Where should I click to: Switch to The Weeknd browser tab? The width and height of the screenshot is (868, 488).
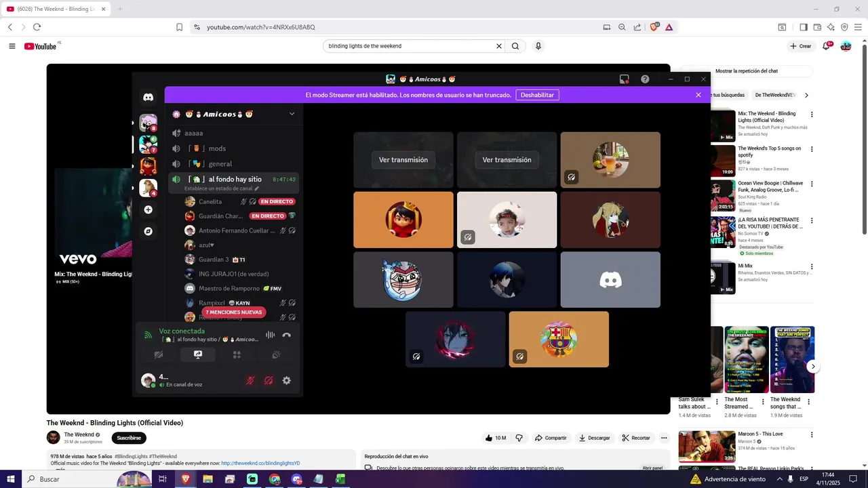pos(55,9)
